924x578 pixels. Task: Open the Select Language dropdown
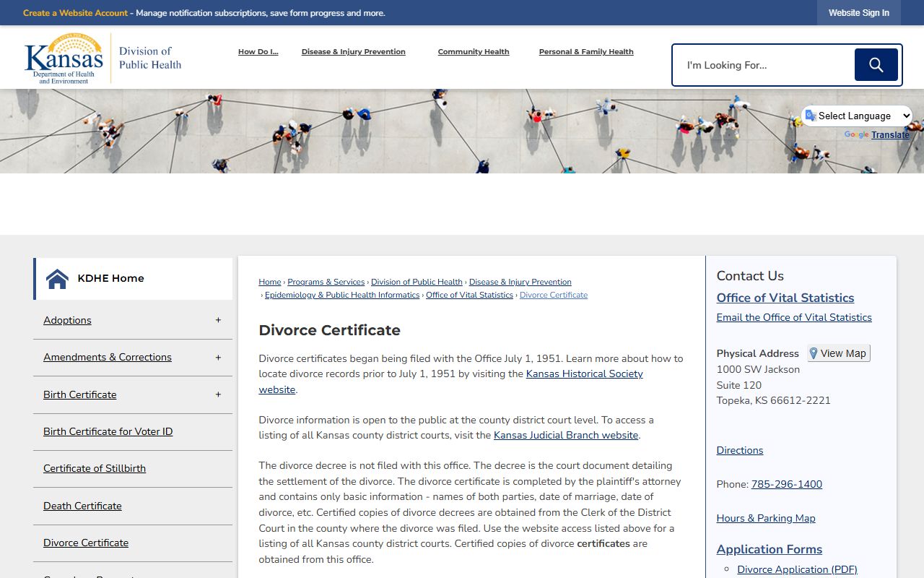(x=857, y=116)
